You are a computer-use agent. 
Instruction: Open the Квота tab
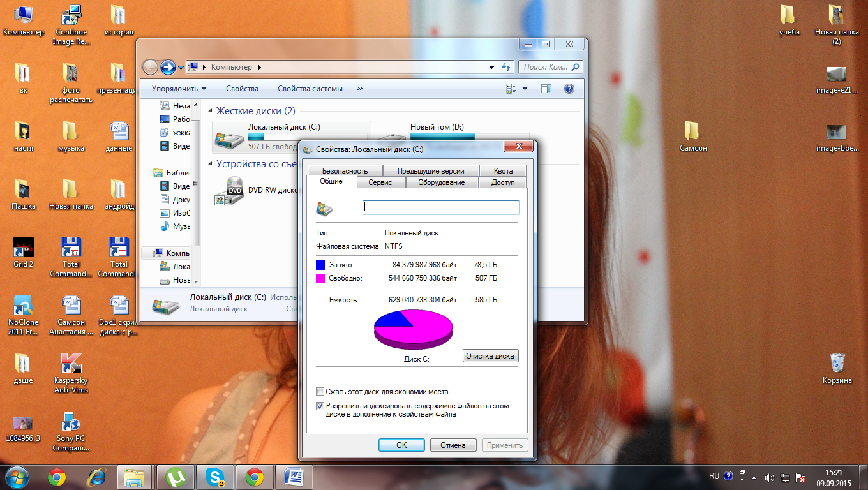point(503,170)
